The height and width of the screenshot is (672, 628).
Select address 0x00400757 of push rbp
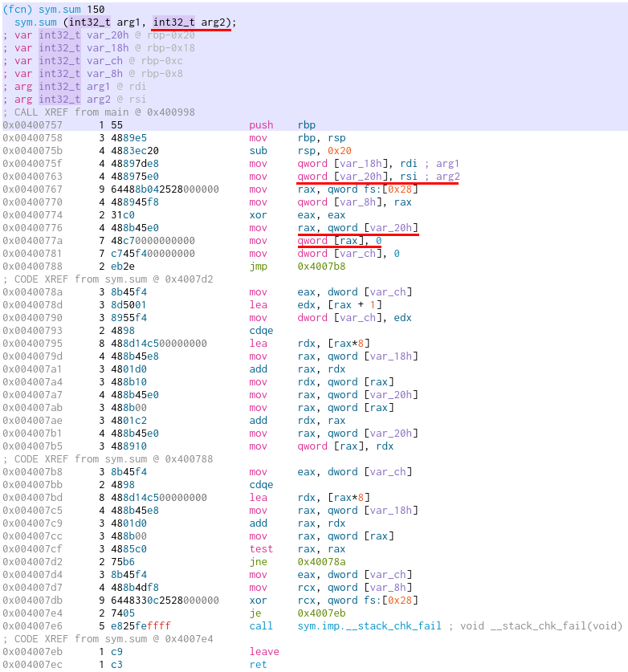click(x=32, y=124)
